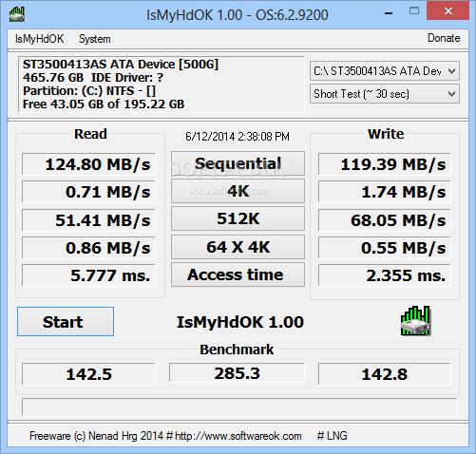Click the ST3500413AS device info text
The width and height of the screenshot is (476, 454).
(x=121, y=65)
